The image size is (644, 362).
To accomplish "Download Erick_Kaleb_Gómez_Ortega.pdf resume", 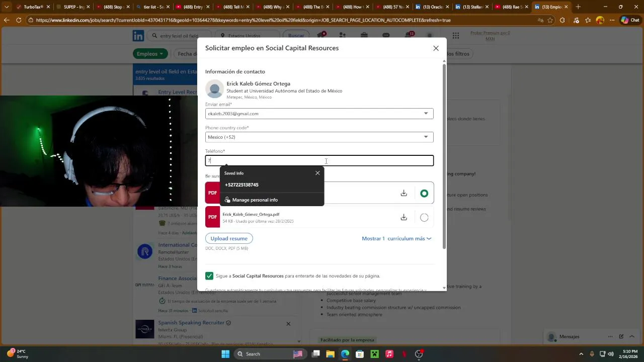I will 404,217.
